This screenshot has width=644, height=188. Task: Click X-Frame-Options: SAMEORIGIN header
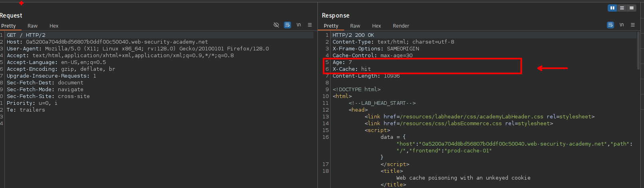pyautogui.click(x=376, y=49)
